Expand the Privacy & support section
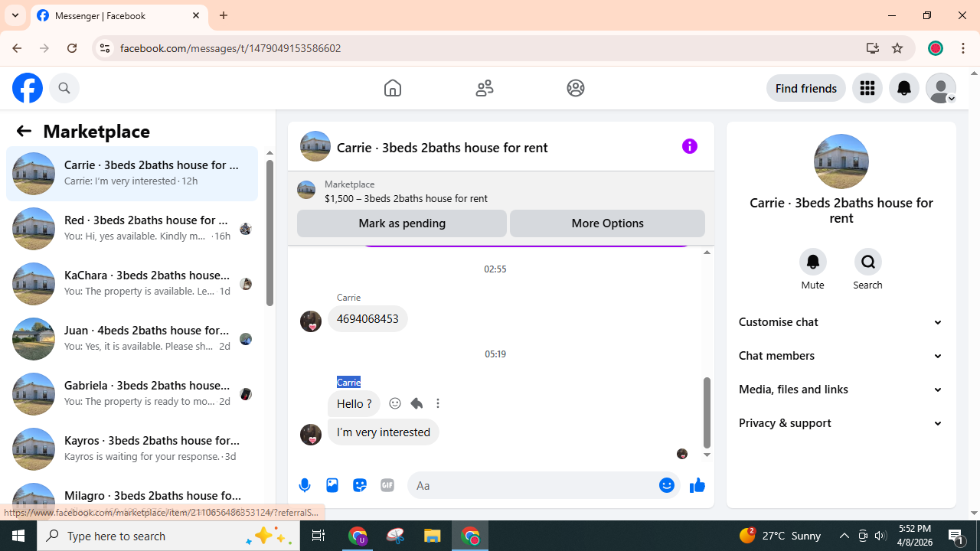The width and height of the screenshot is (980, 551). (x=841, y=423)
